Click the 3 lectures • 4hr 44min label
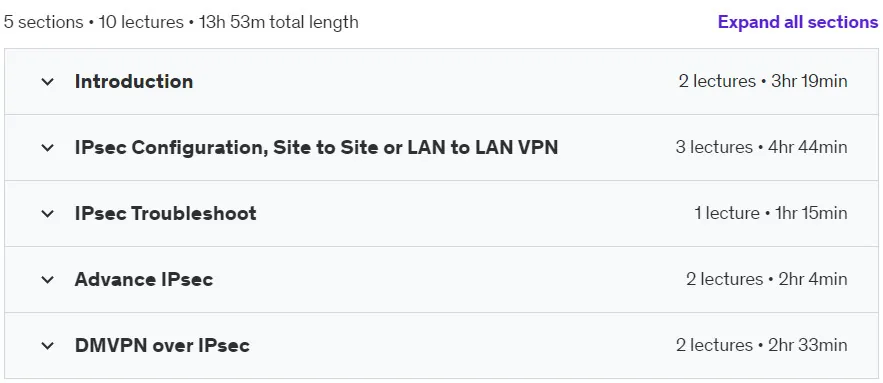The height and width of the screenshot is (383, 883). pos(761,148)
